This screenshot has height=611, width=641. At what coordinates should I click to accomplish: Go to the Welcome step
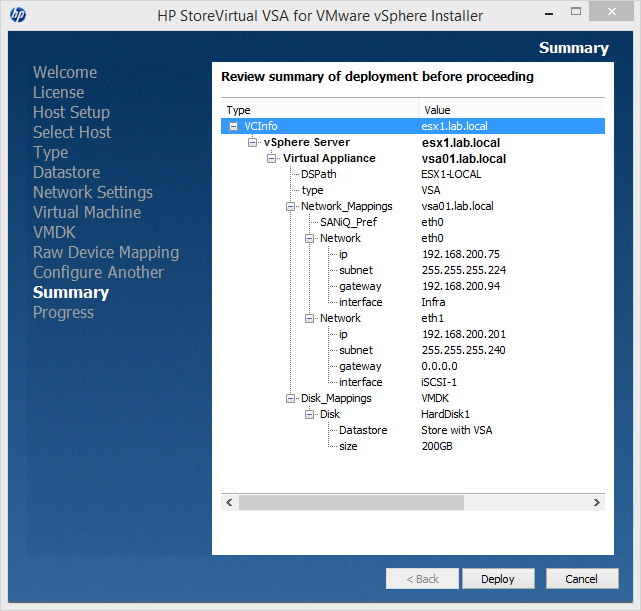65,72
